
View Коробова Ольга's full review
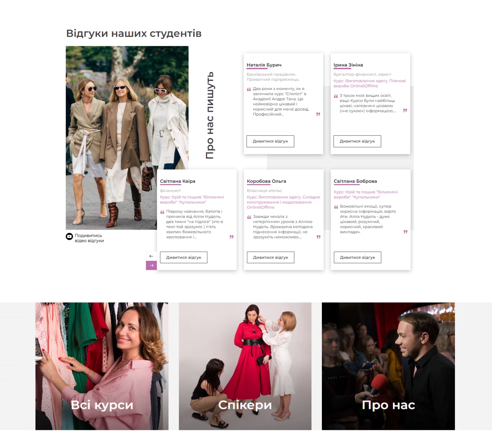coord(270,257)
